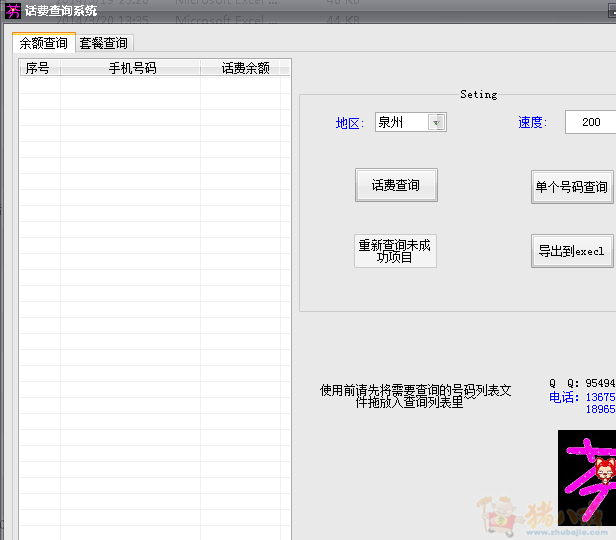The image size is (616, 540).
Task: Click the 话费查询系统 window title bar
Action: (300, 11)
